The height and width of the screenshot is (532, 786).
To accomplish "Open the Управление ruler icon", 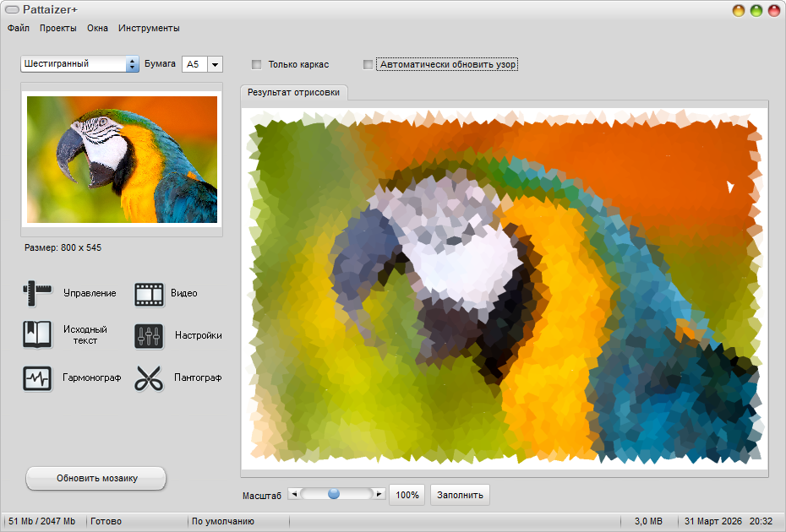I will [x=37, y=293].
